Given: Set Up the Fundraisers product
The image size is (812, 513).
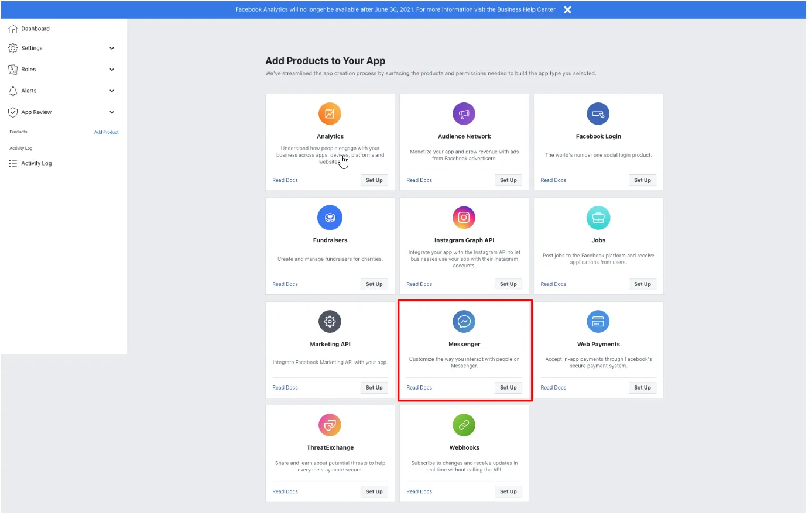Looking at the screenshot, I should click(374, 284).
